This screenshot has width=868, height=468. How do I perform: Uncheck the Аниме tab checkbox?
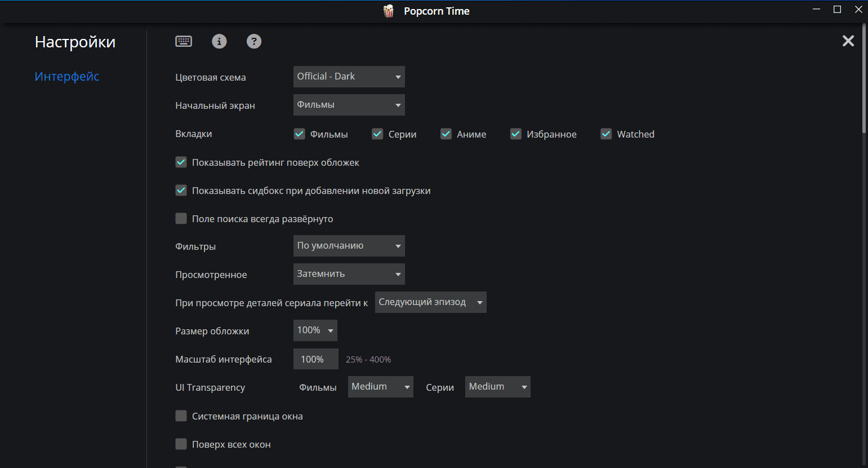pos(446,134)
